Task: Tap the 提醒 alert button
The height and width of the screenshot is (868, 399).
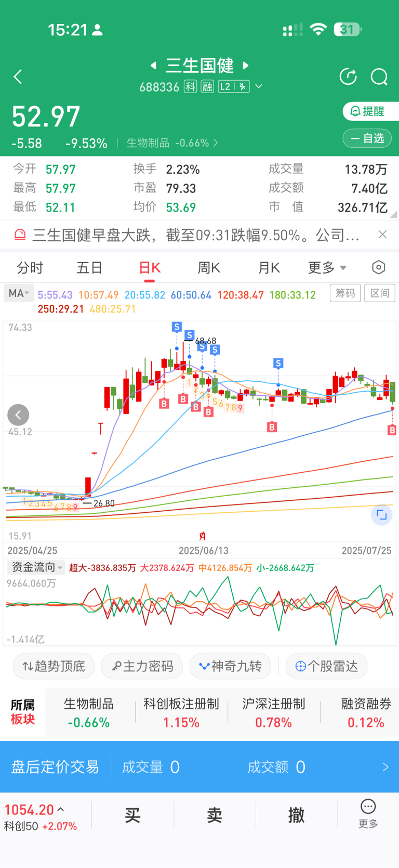Action: click(x=371, y=111)
